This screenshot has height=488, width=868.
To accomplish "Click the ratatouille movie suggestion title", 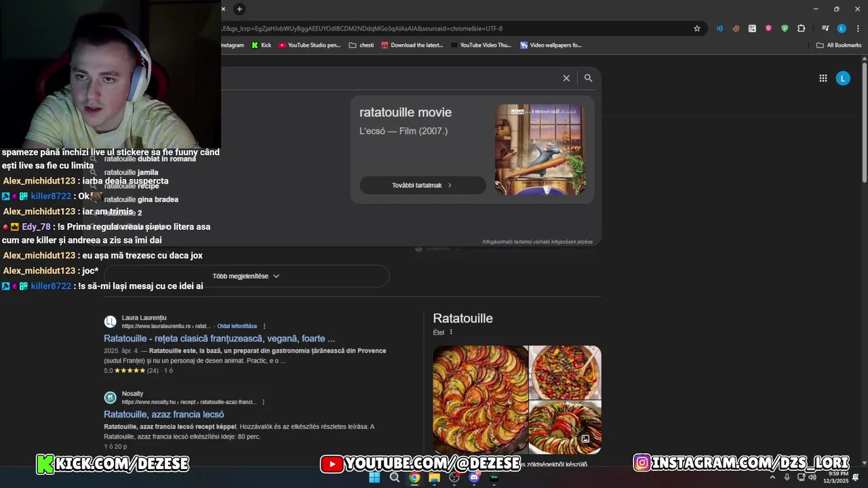I will (x=406, y=113).
